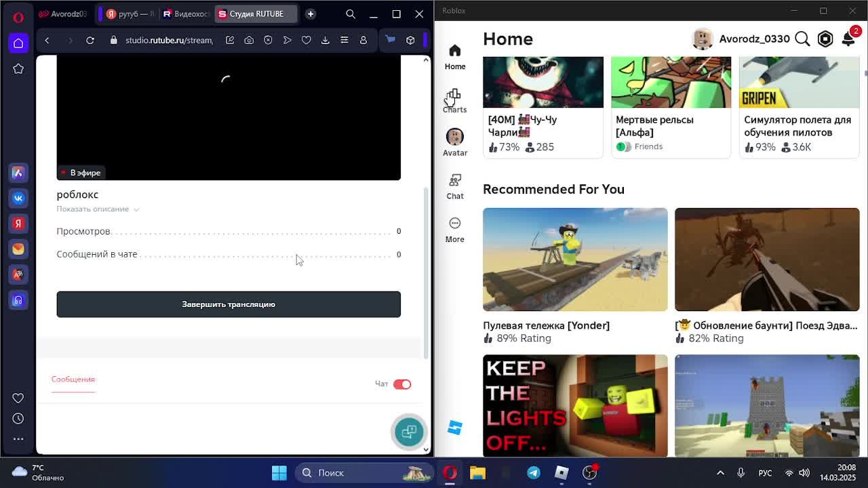Select the Студия RUTUBE browser tab

(255, 14)
